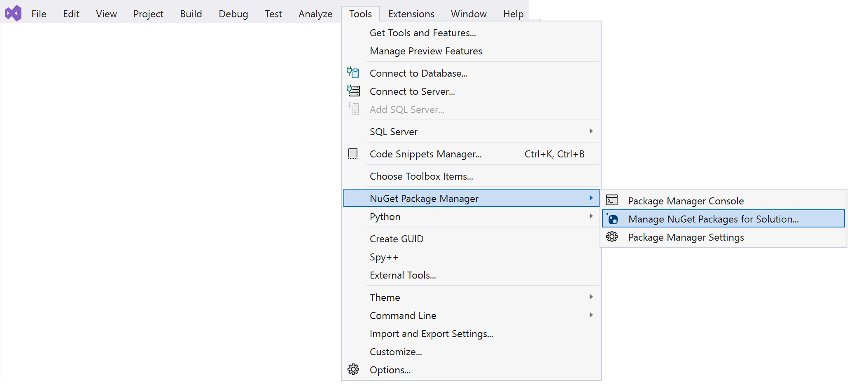Expand the Python submenu arrow

tap(591, 216)
